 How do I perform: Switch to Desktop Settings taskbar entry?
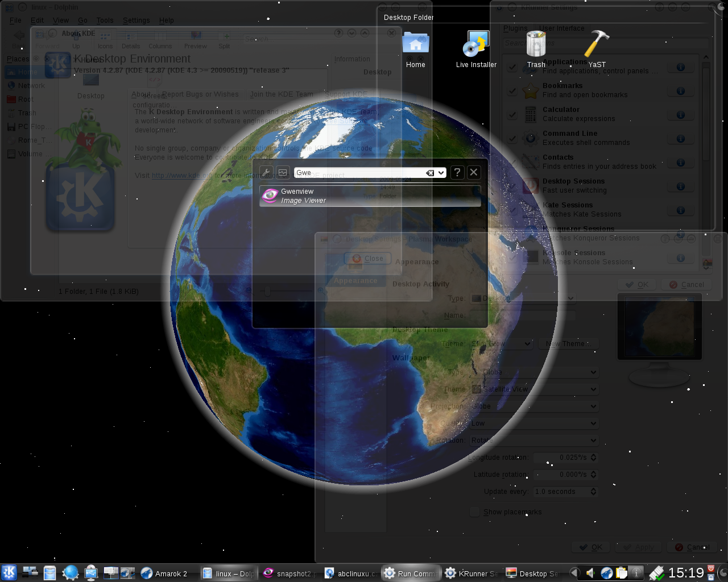pos(533,573)
